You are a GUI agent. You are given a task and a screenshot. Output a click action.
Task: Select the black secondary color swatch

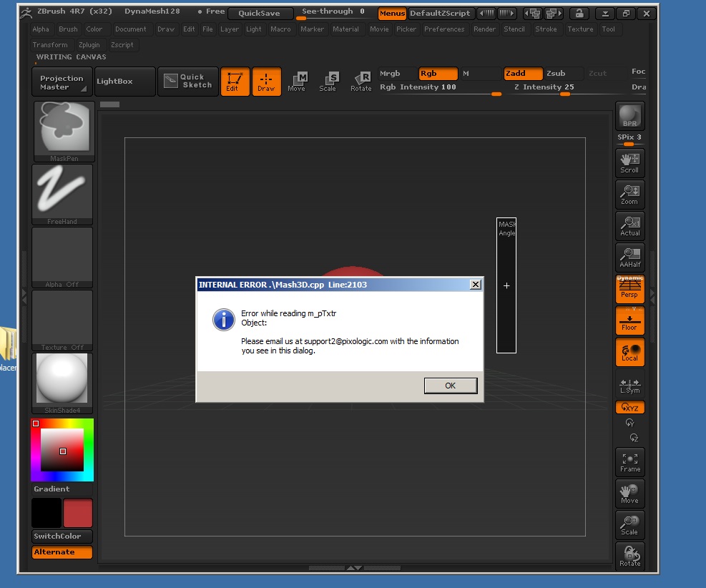pyautogui.click(x=46, y=512)
